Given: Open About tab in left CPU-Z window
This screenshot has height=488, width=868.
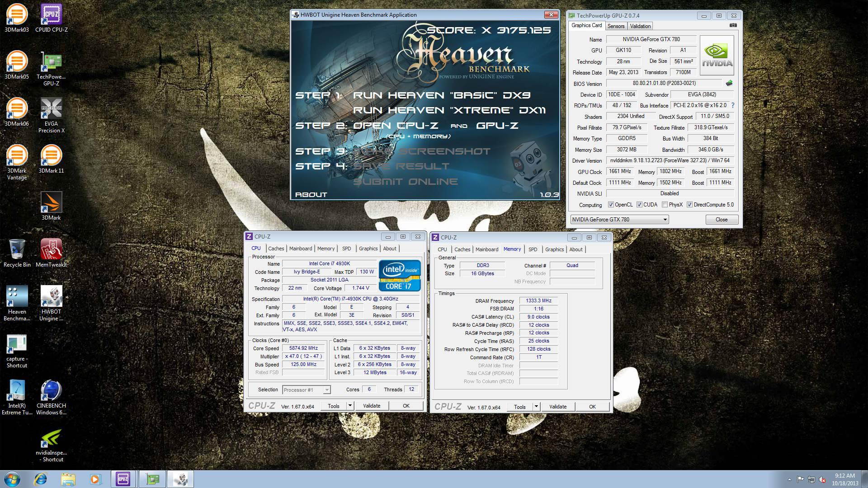Looking at the screenshot, I should [390, 249].
